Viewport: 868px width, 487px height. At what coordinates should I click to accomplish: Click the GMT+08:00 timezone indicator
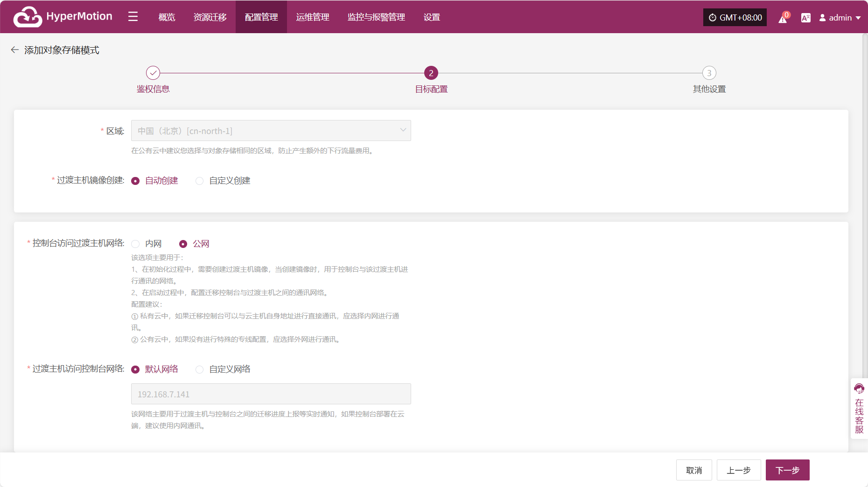(x=735, y=17)
